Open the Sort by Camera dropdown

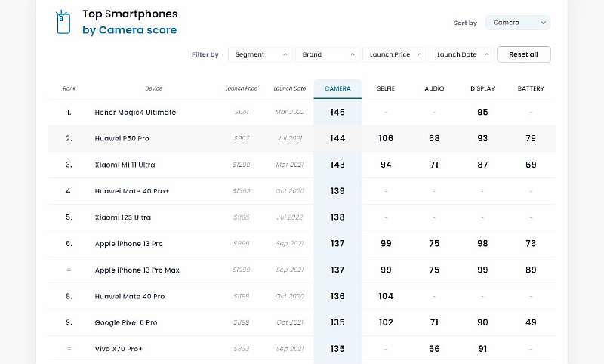coord(517,23)
